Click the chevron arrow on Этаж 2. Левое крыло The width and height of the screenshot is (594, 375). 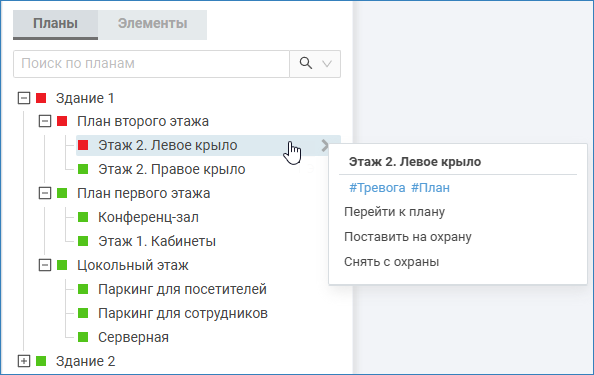click(x=325, y=145)
